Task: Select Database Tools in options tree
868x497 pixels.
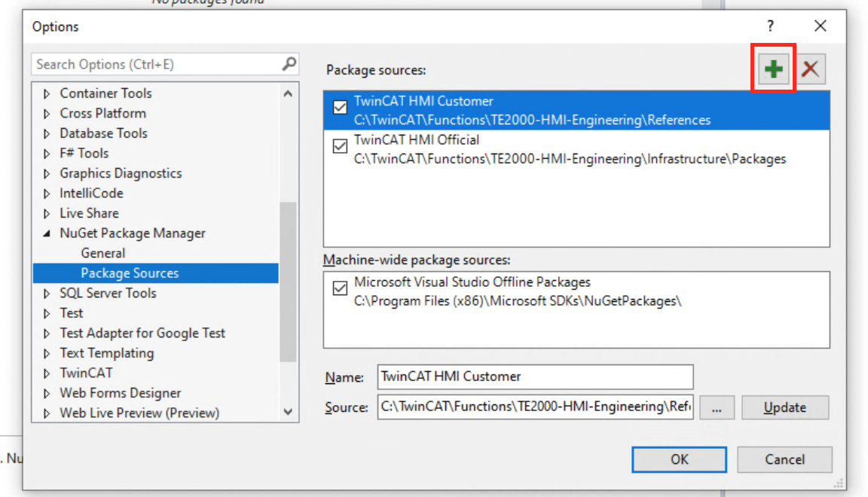Action: point(103,133)
